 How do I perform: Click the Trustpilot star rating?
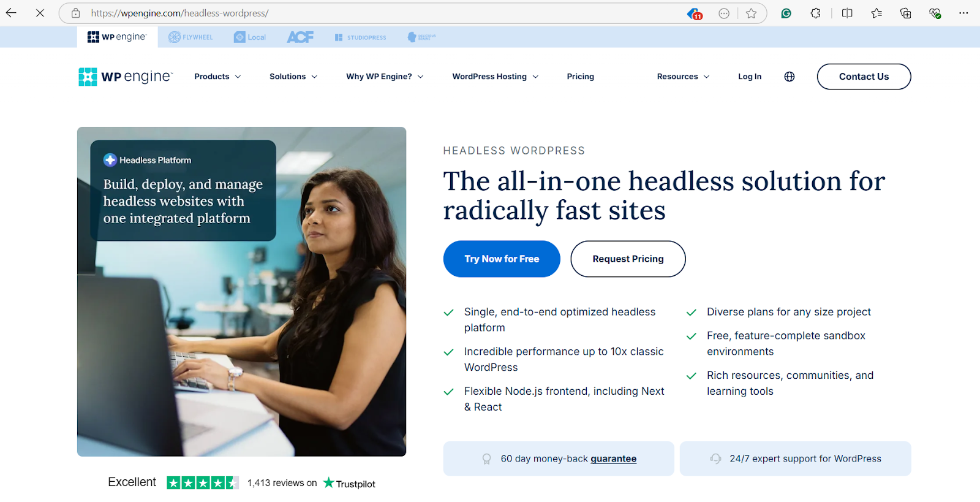pyautogui.click(x=203, y=483)
